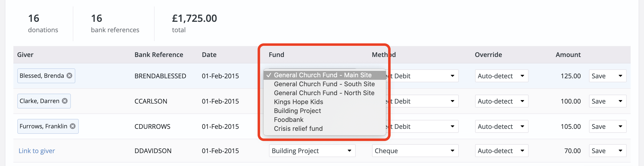Open the Save options arrow on BRENDABLESSED row
Screen dimensions: 644x166
tap(620, 76)
